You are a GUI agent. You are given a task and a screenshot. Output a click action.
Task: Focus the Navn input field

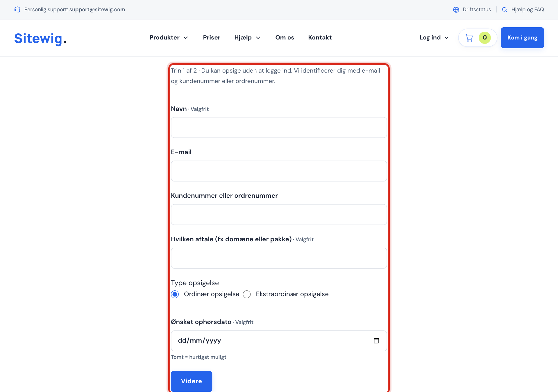(279, 127)
